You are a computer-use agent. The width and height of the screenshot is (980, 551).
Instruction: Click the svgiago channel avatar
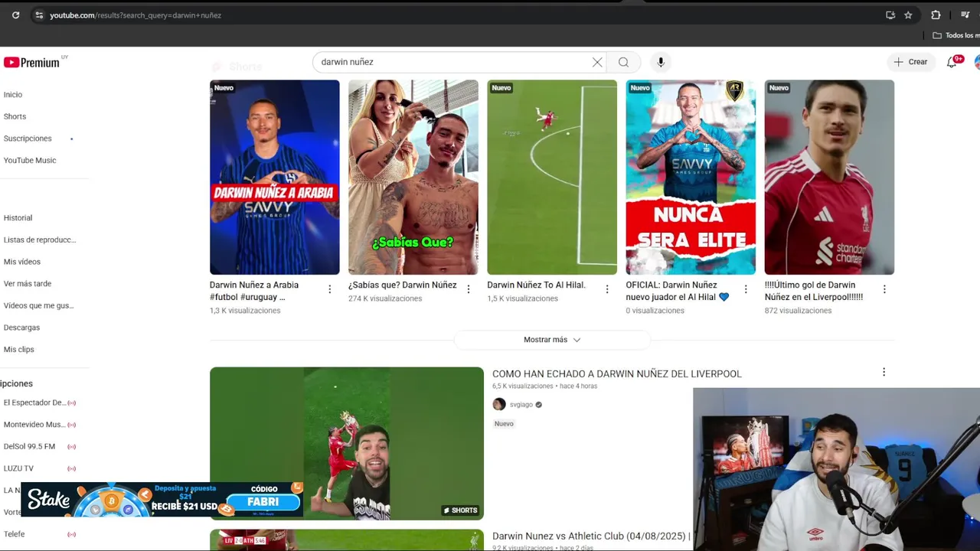(x=499, y=404)
